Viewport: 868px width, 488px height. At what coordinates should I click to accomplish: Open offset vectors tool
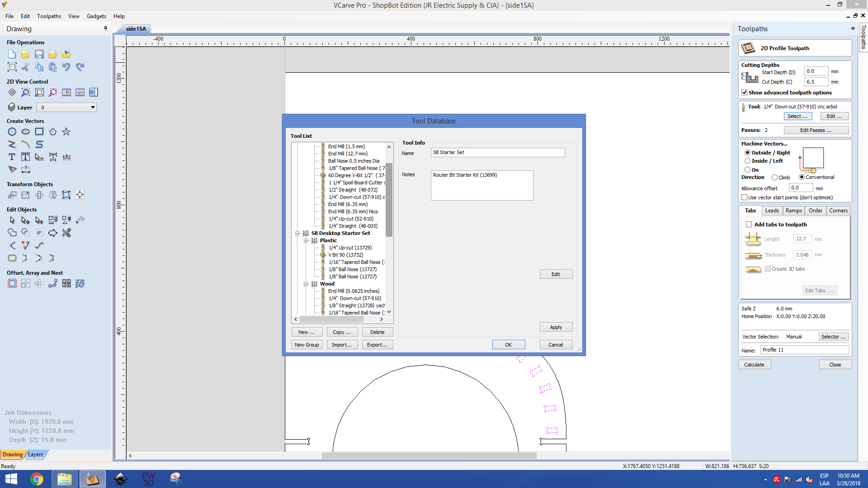12,283
